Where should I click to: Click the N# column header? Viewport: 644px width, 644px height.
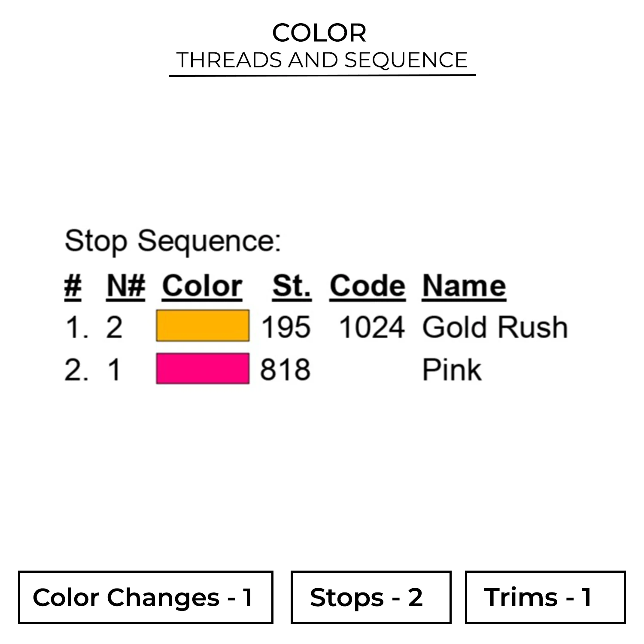click(126, 286)
